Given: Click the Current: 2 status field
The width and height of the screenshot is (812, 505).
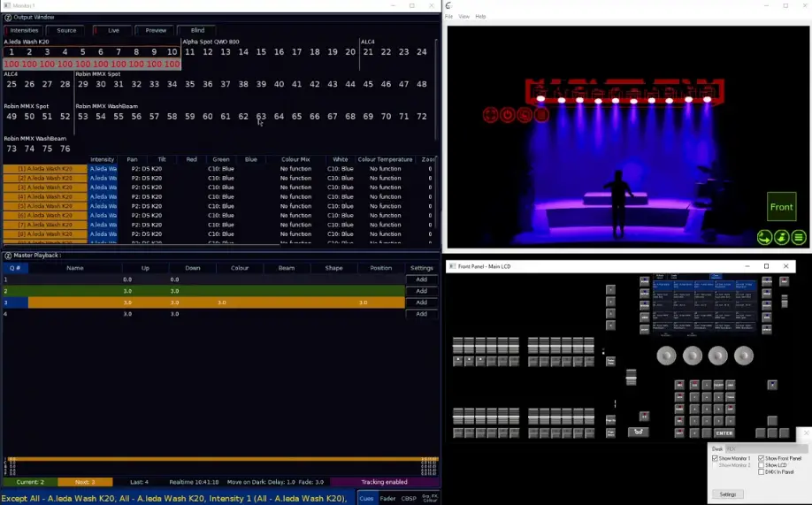Looking at the screenshot, I should 30,482.
